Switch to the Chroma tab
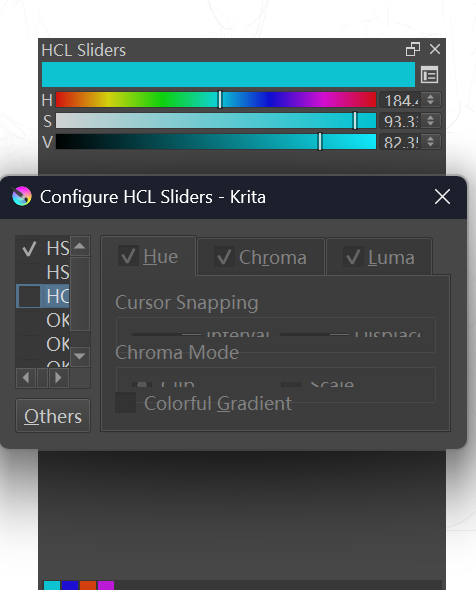 [x=261, y=257]
